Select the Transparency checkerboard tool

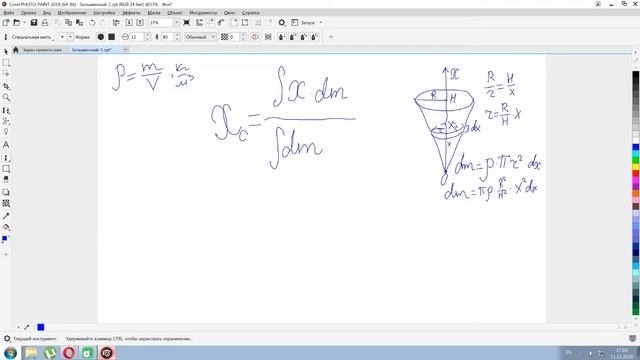(x=6, y=203)
